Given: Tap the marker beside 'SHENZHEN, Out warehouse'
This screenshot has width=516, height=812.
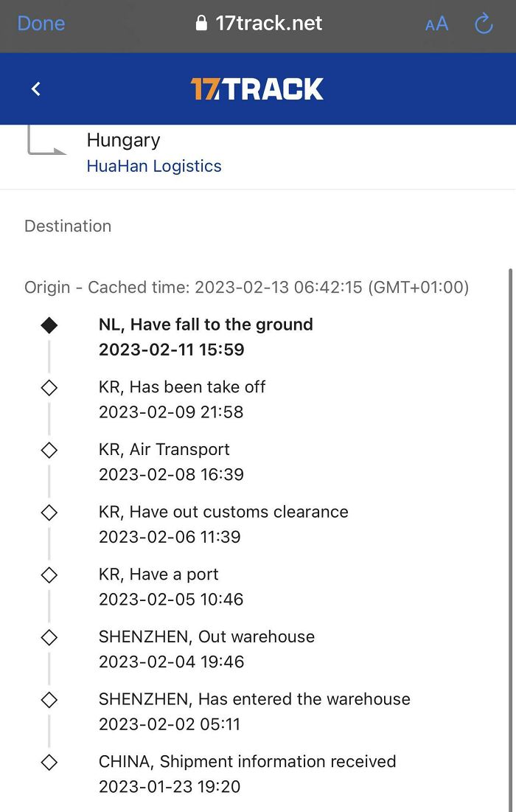Looking at the screenshot, I should [x=49, y=636].
